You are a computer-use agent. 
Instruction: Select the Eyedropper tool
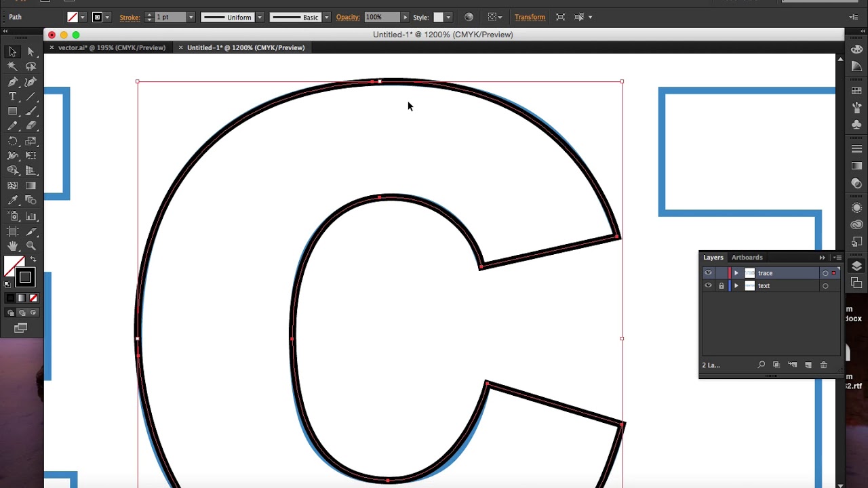(12, 201)
